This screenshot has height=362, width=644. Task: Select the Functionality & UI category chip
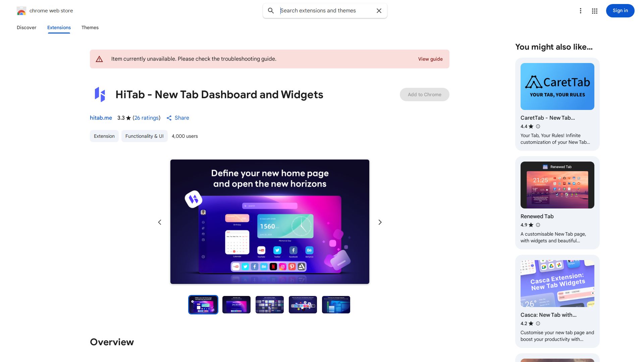145,136
